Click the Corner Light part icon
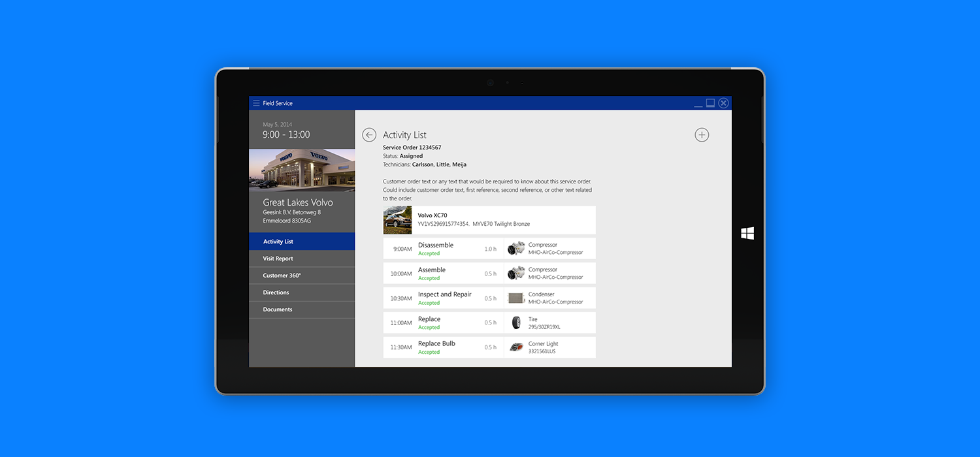980x457 pixels. (x=517, y=347)
